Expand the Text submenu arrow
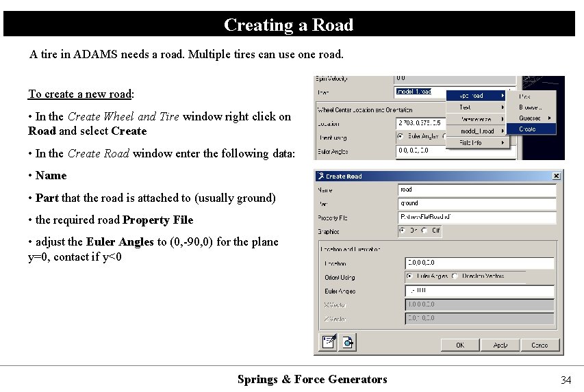 [503, 107]
